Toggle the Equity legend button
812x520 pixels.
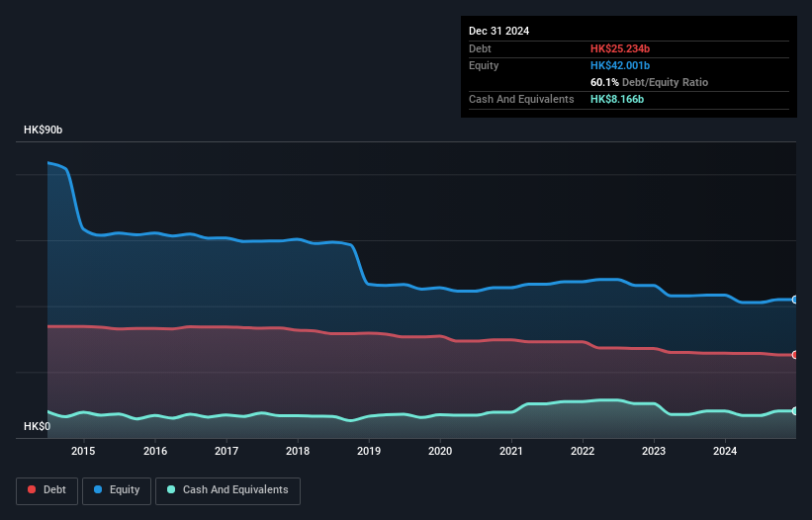pyautogui.click(x=117, y=490)
